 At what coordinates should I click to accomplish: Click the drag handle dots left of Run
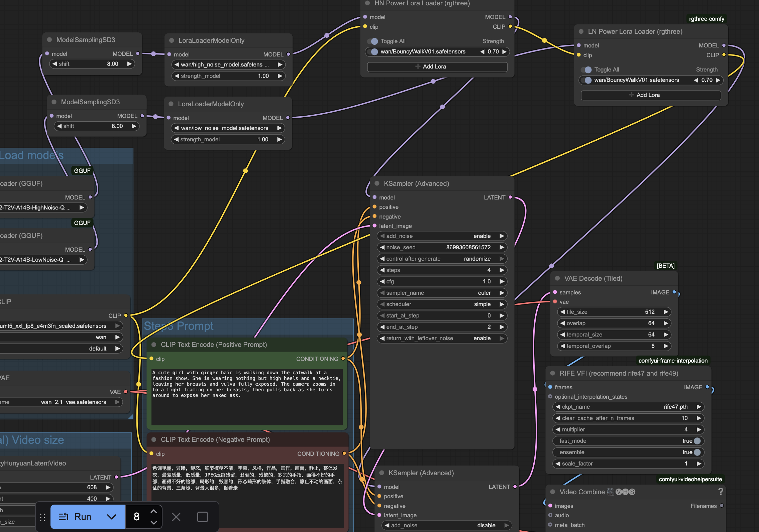[42, 517]
